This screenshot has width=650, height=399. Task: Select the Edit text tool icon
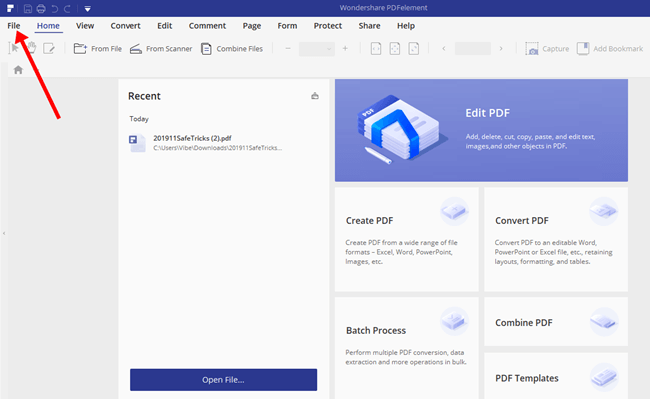49,48
